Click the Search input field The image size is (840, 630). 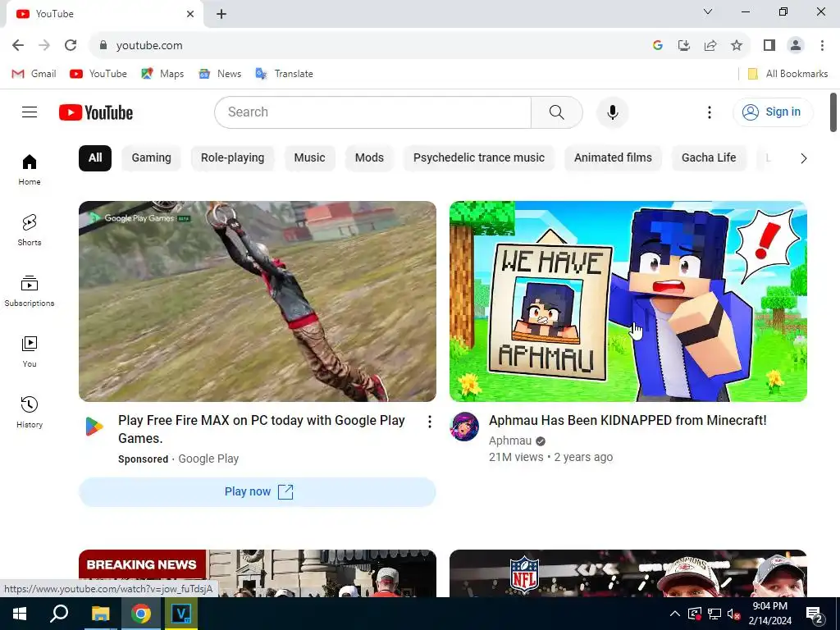[x=373, y=112]
